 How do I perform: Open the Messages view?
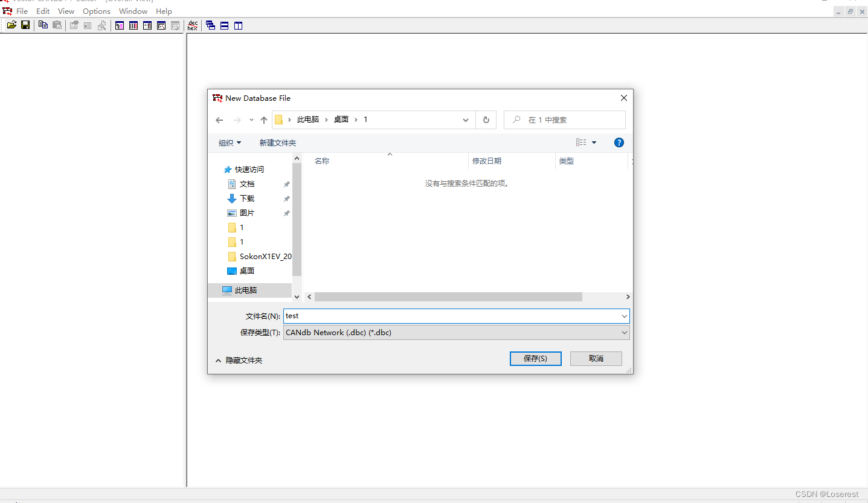click(x=147, y=25)
